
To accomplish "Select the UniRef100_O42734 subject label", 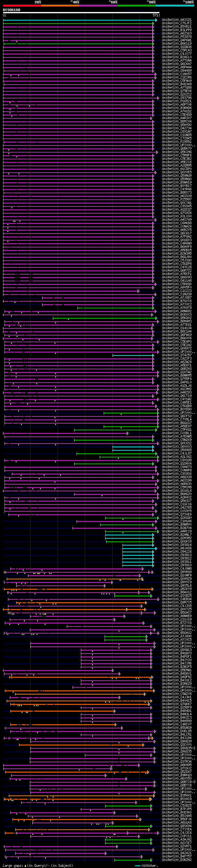I will 177,128.
